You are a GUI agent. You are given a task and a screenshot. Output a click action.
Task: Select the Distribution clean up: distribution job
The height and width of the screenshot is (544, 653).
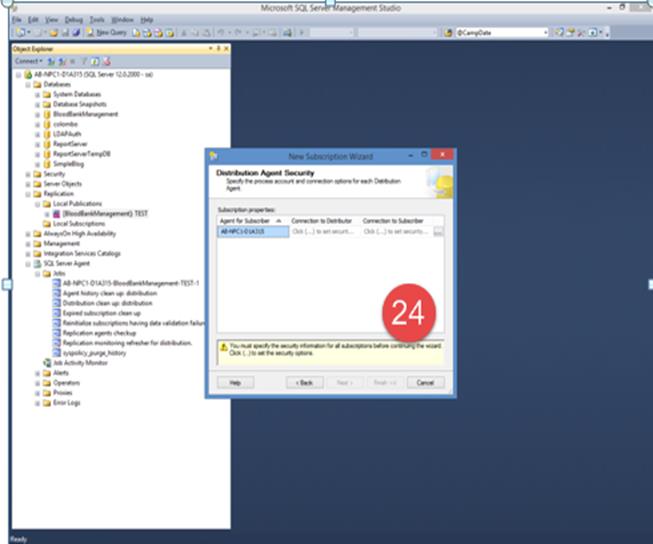[x=107, y=303]
